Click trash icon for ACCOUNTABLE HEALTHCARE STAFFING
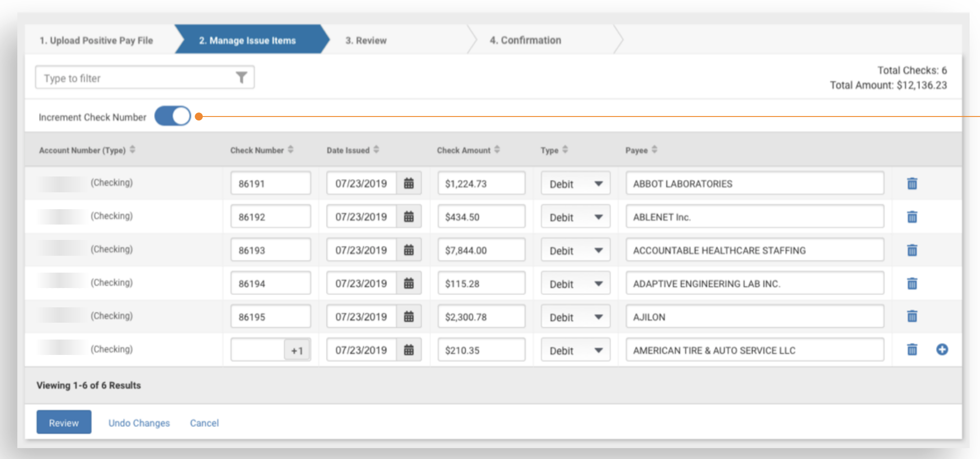Viewport: 980px width, 459px height. tap(912, 250)
